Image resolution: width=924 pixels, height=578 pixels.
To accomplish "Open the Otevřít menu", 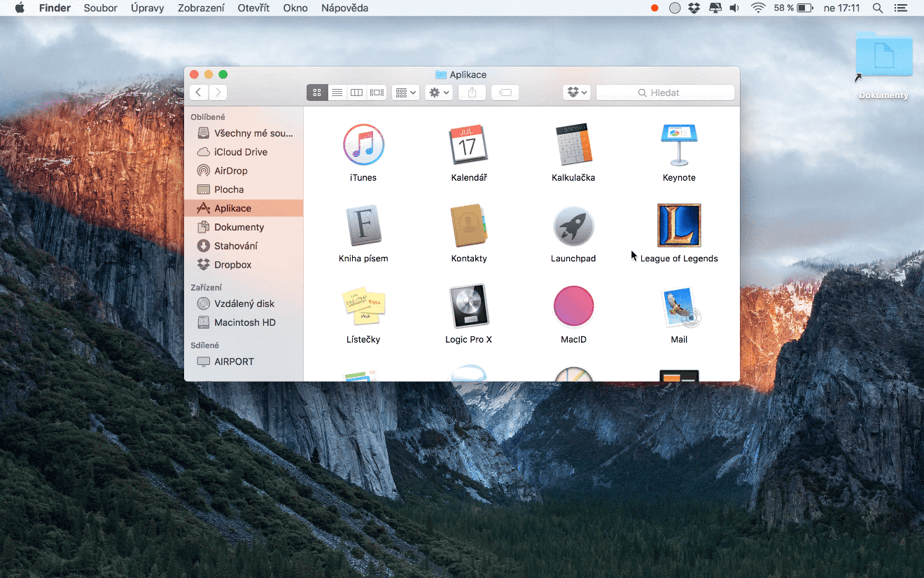I will click(x=253, y=8).
